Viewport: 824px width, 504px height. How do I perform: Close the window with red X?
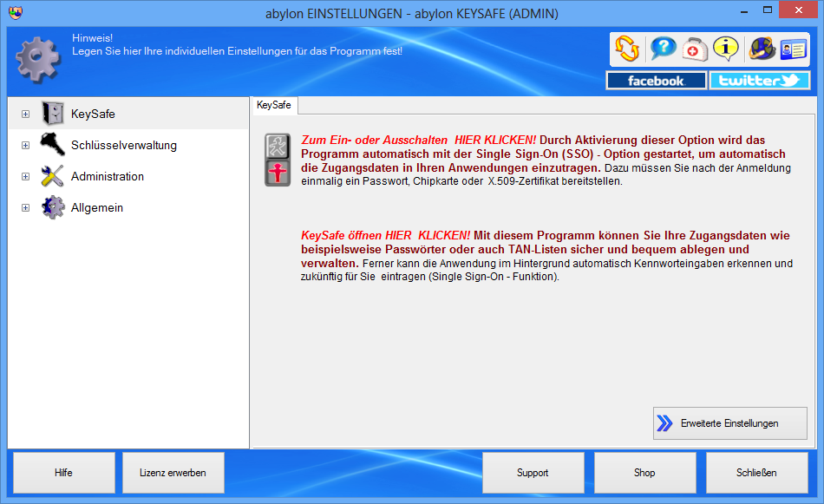(798, 10)
